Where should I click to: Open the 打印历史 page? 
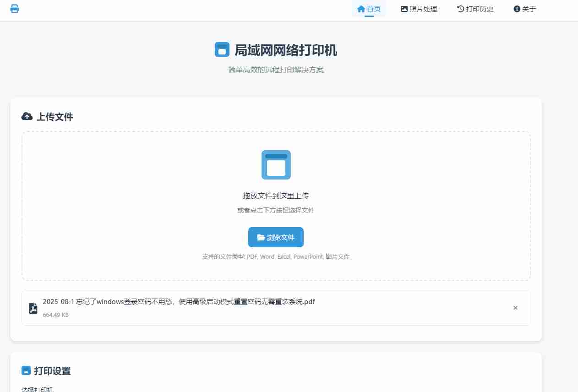(475, 8)
